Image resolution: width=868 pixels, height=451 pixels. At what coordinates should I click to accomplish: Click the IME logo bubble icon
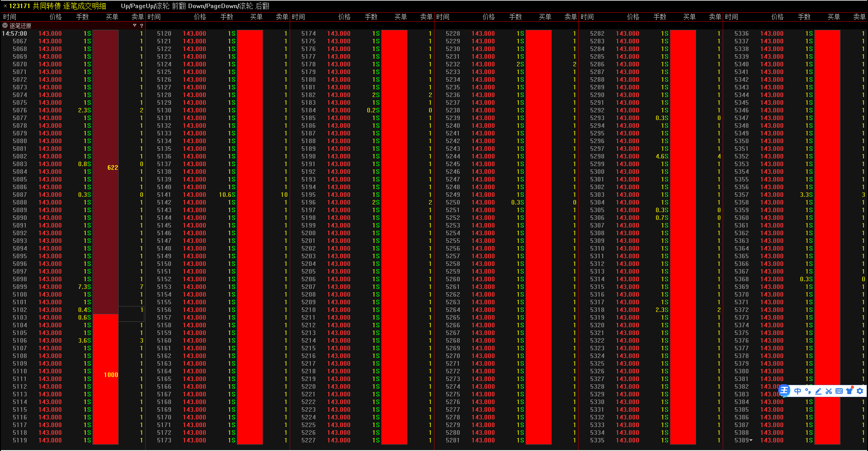click(785, 391)
